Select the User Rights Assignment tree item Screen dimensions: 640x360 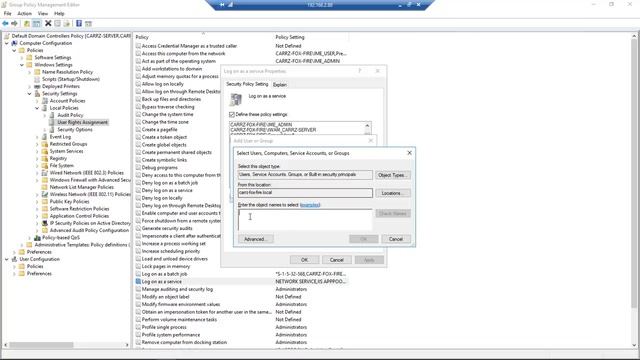[x=82, y=122]
